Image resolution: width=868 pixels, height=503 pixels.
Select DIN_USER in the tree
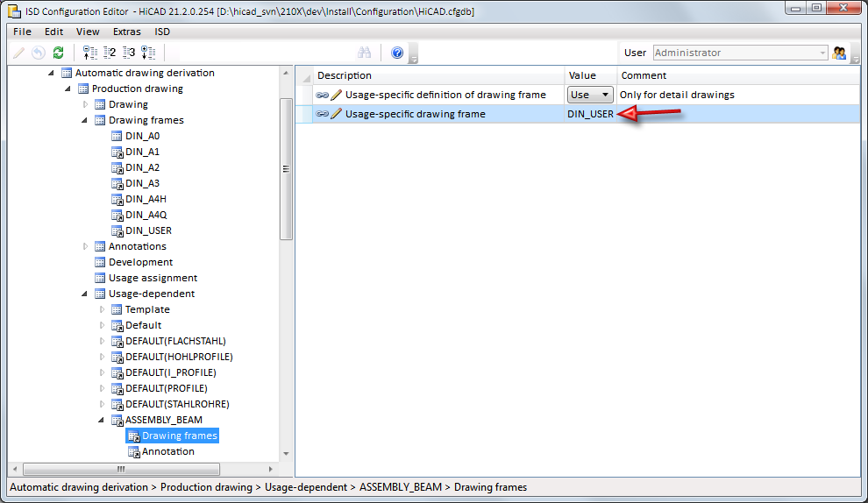[x=148, y=230]
